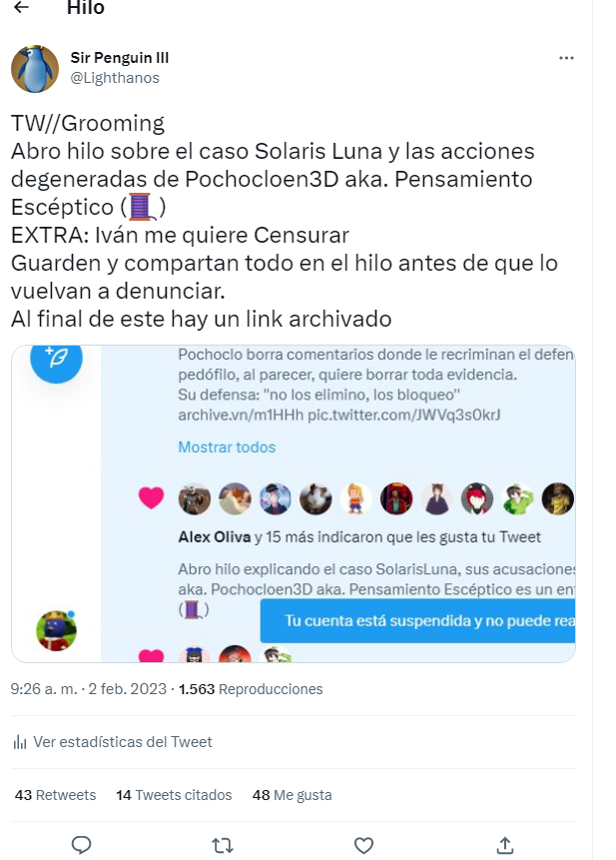Image resolution: width=616 pixels, height=860 pixels.
Task: Click the Sir Penguin III display name
Action: click(x=120, y=58)
